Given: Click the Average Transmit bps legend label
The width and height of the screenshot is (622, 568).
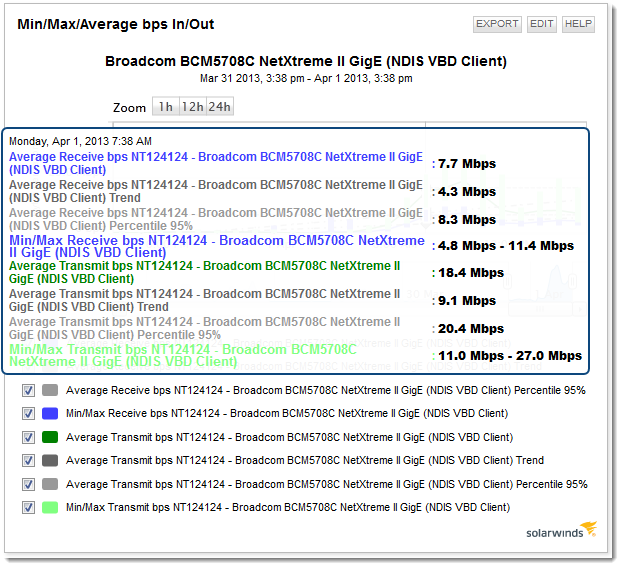Looking at the screenshot, I should [290, 437].
